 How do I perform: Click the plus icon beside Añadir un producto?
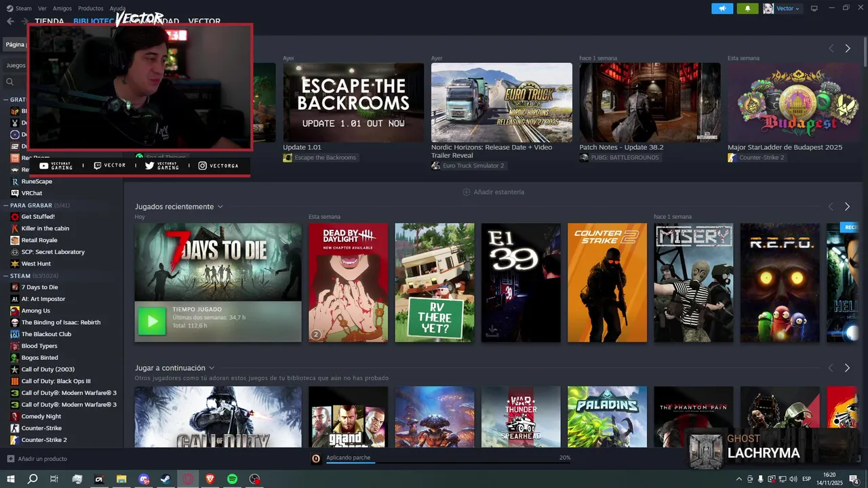(10, 459)
